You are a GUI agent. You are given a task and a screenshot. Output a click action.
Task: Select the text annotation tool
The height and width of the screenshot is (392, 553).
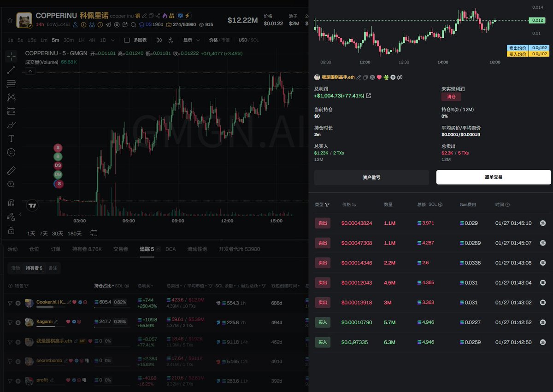click(x=12, y=139)
